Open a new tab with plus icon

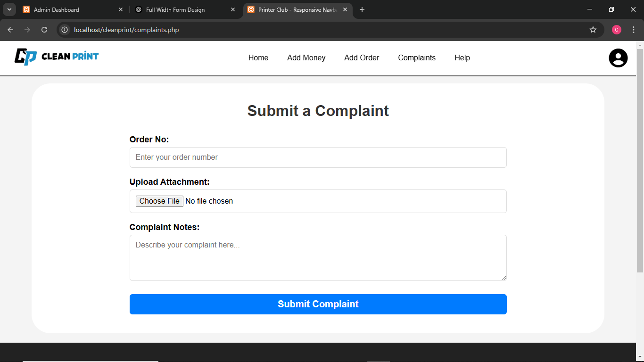pyautogui.click(x=362, y=9)
